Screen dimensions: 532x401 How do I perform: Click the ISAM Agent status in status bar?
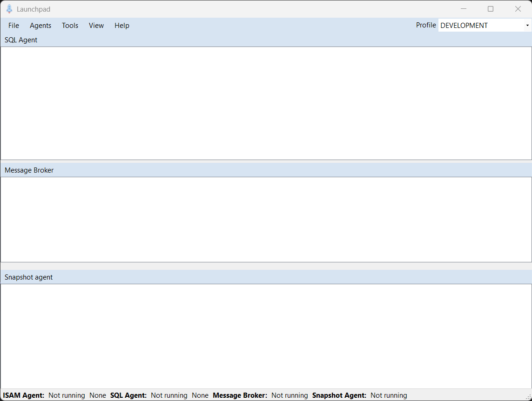pyautogui.click(x=23, y=395)
